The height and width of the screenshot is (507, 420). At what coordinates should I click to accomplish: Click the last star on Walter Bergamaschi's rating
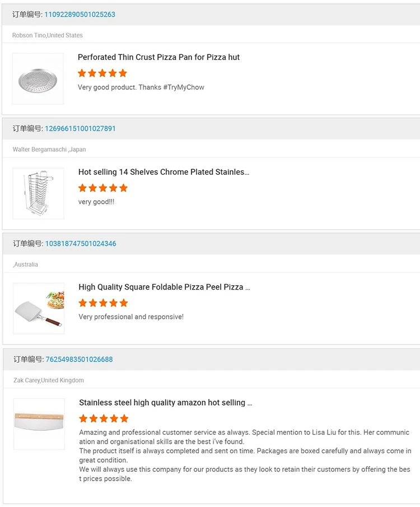pos(124,188)
